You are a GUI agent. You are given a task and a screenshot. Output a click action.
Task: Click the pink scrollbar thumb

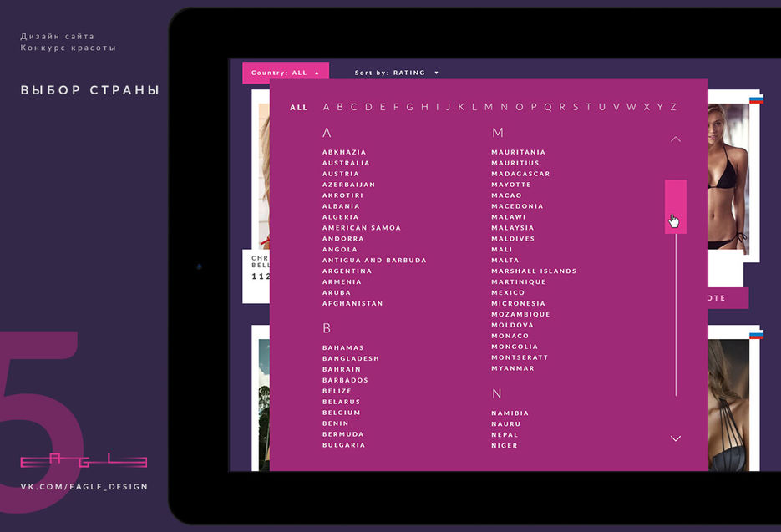(676, 207)
